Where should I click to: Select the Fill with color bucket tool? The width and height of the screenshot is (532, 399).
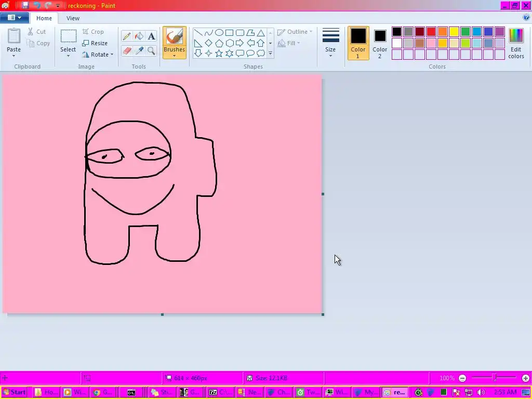pos(139,36)
